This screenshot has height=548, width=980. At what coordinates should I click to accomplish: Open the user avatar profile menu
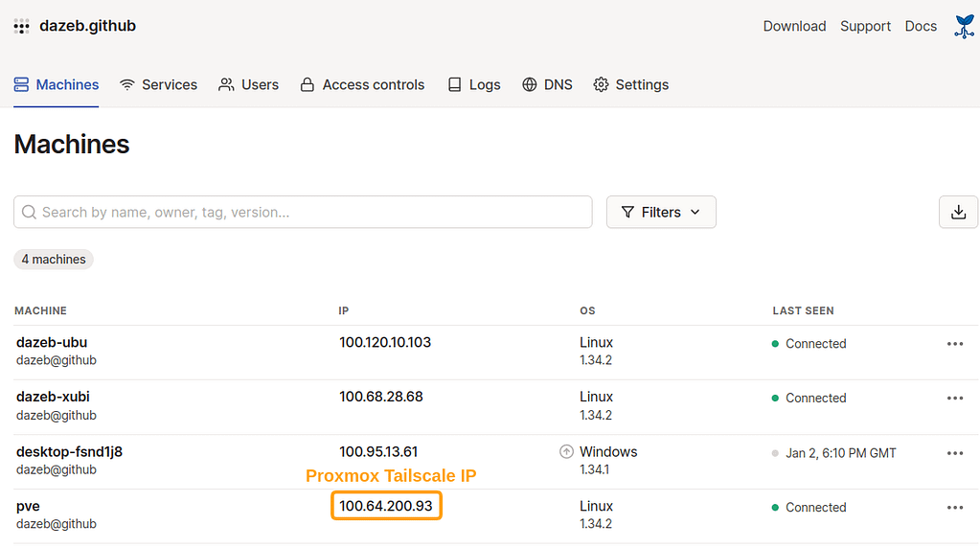965,26
